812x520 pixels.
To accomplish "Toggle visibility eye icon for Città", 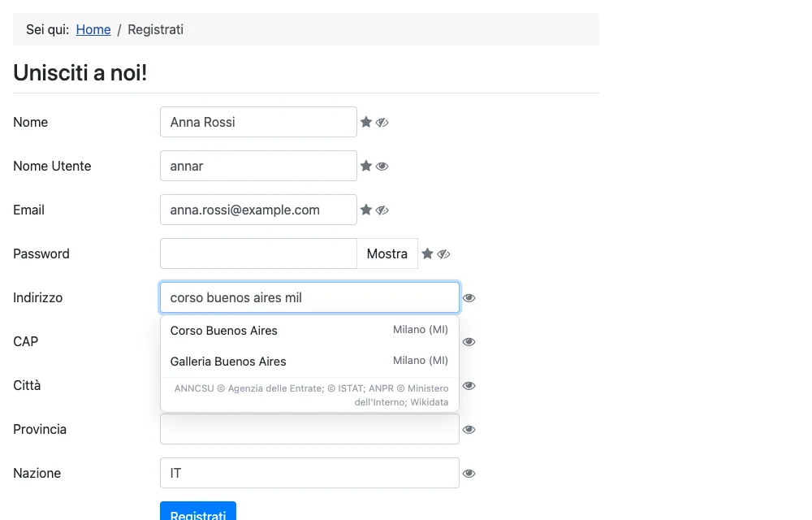I will point(469,386).
